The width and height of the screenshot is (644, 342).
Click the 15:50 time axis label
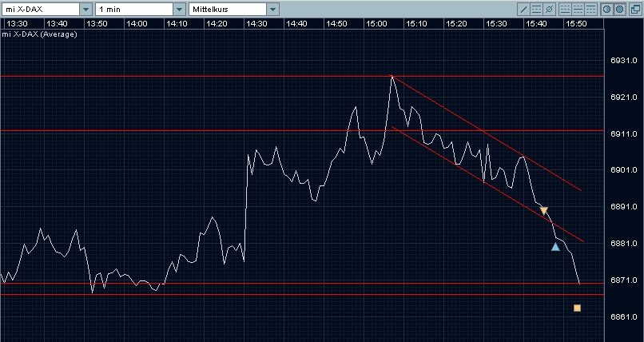pyautogui.click(x=576, y=24)
